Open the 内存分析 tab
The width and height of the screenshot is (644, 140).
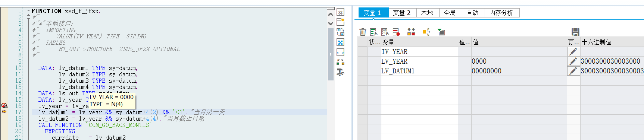click(x=502, y=13)
